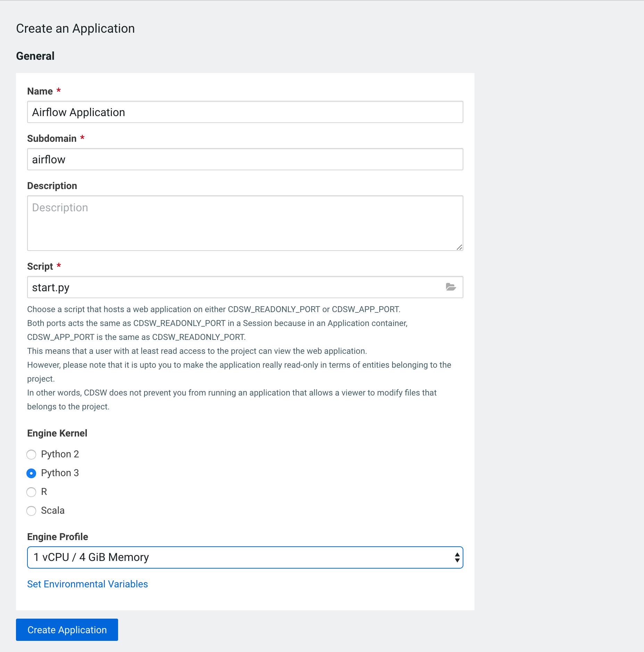
Task: Choose R as the engine kernel
Action: 31,492
